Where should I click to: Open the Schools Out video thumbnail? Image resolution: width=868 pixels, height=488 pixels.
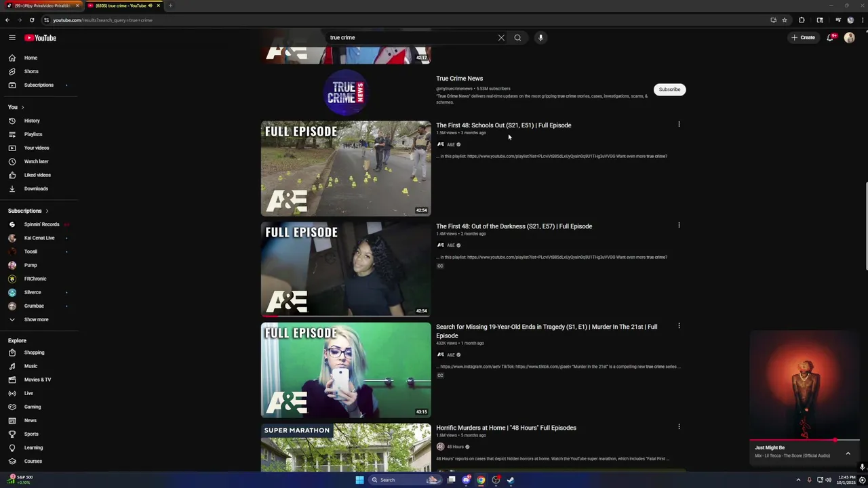click(346, 169)
